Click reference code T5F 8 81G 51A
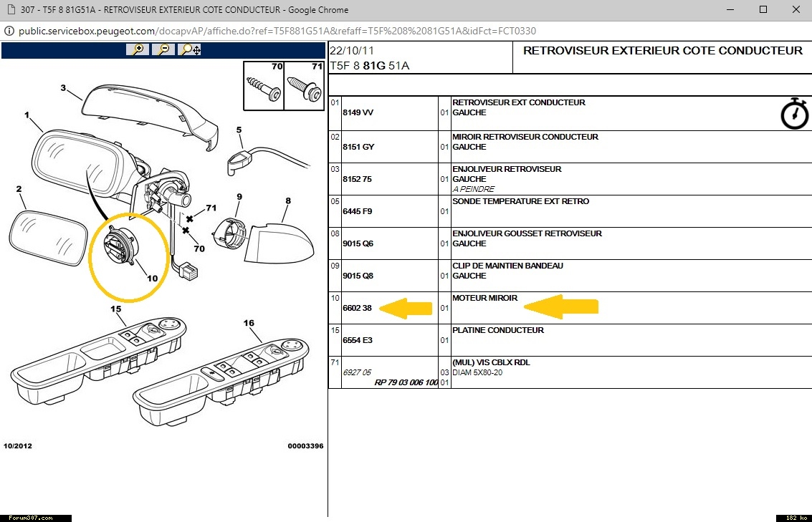This screenshot has height=522, width=812. [370, 66]
